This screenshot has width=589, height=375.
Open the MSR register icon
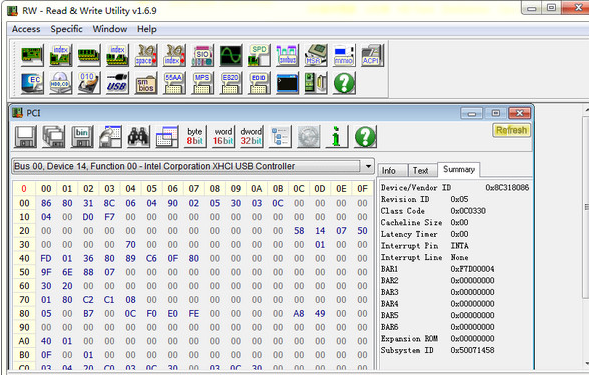point(316,55)
